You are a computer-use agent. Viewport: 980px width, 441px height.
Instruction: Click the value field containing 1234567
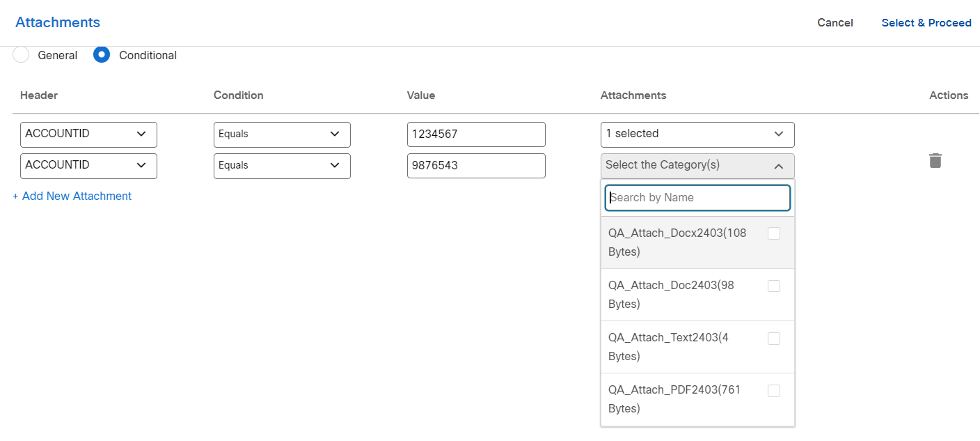pyautogui.click(x=476, y=134)
